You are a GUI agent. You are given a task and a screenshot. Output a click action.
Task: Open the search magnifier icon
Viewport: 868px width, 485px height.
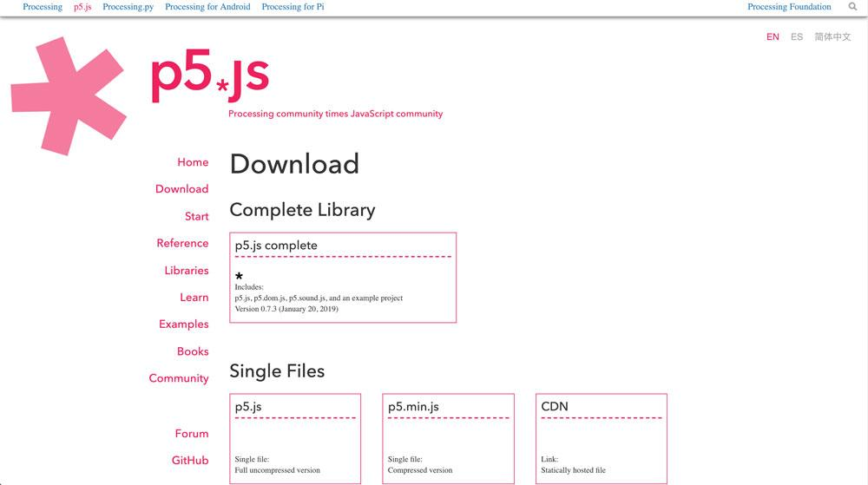click(852, 7)
